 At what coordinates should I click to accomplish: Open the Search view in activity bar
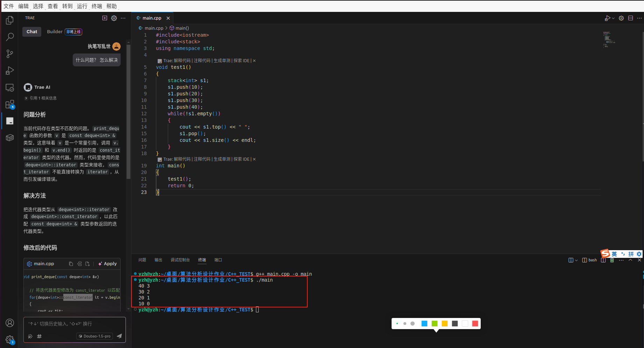pyautogui.click(x=10, y=37)
